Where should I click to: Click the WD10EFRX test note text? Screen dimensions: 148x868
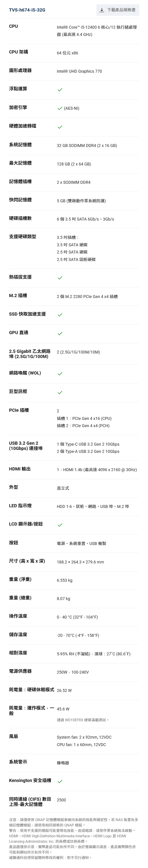[83, 720]
